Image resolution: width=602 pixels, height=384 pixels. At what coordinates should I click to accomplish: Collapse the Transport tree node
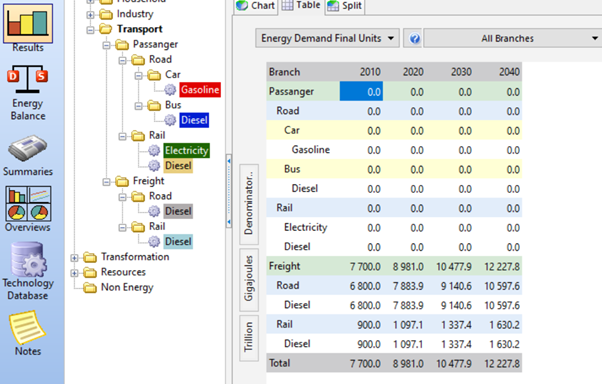coord(90,30)
